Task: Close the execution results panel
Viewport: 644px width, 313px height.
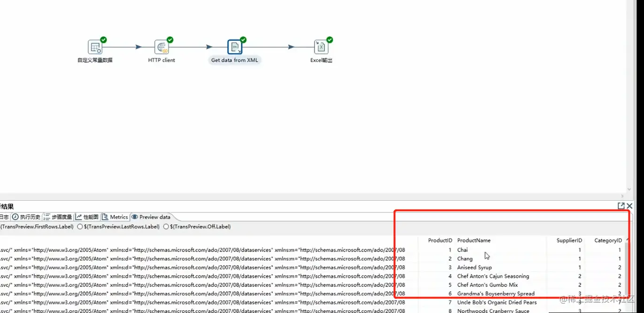Action: (629, 206)
